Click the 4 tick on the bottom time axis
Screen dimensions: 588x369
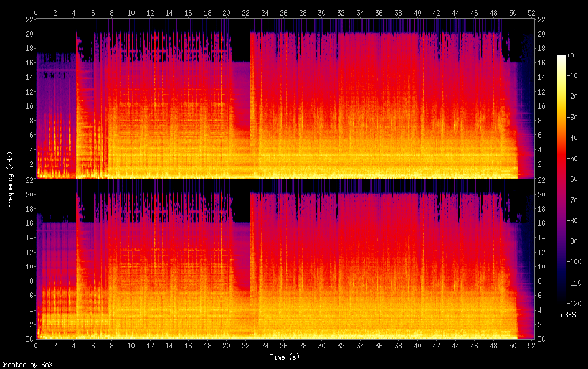tap(74, 345)
